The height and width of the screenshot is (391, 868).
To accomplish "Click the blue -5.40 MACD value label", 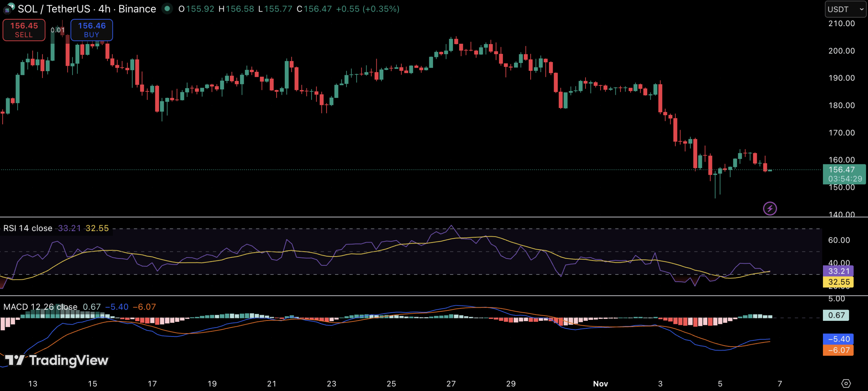I will (838, 339).
